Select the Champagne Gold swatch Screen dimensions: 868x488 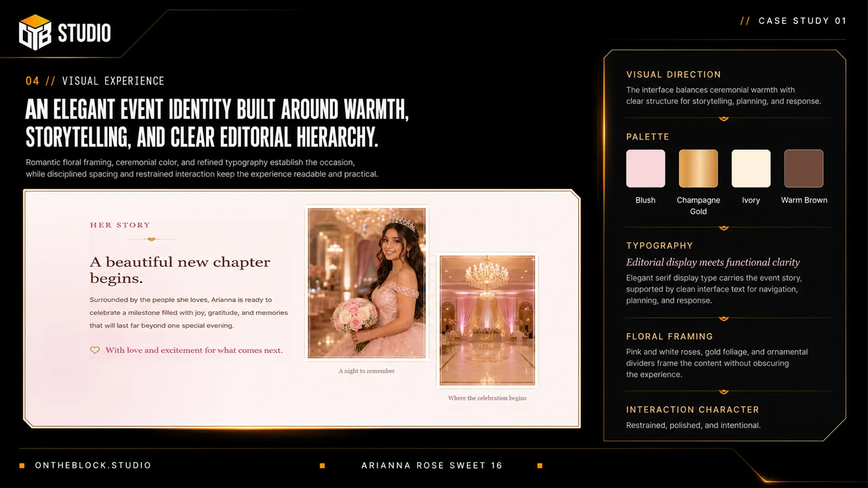[698, 169]
